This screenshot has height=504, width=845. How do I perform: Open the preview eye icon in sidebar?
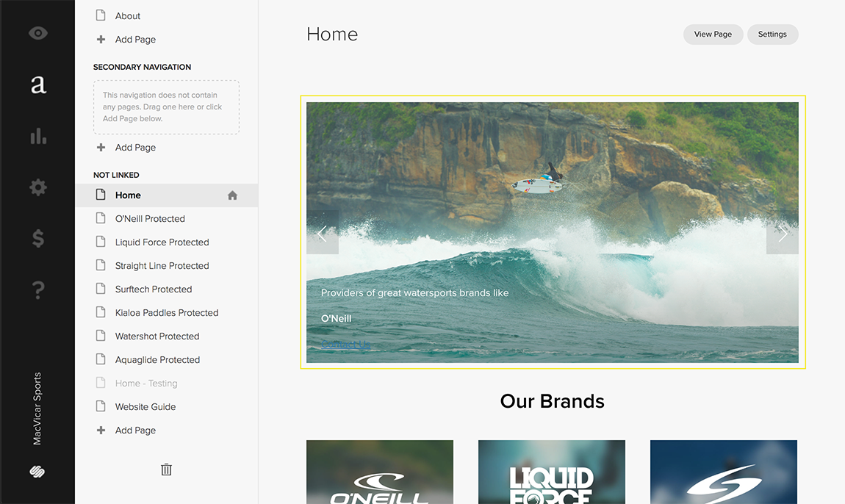[x=37, y=33]
